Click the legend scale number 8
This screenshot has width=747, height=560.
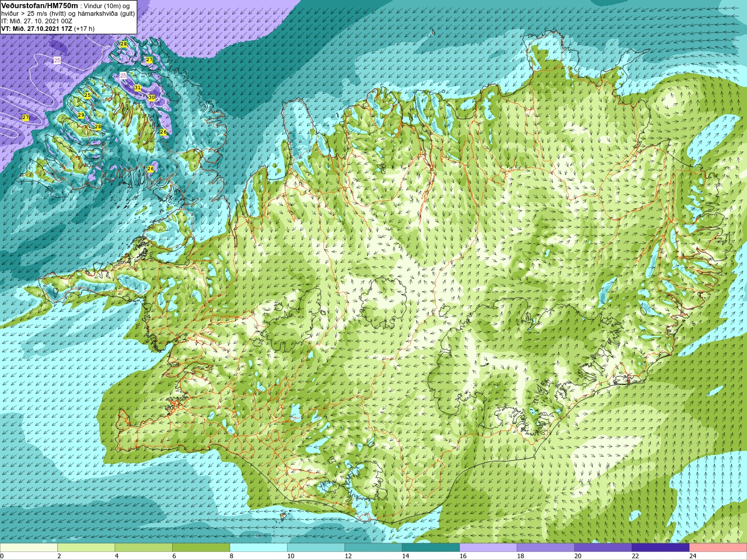coord(232,556)
